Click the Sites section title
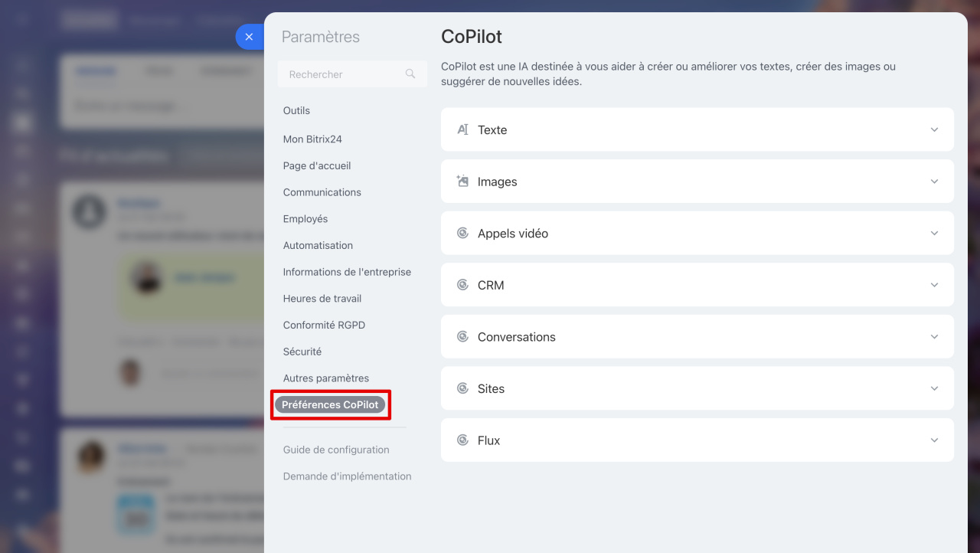 [x=491, y=389]
